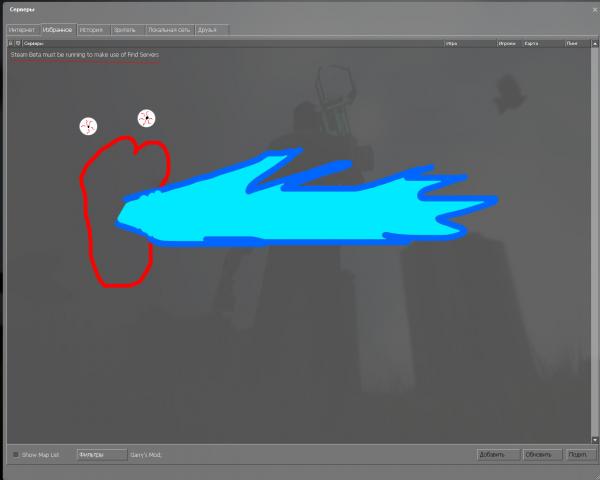The width and height of the screenshot is (600, 480).
Task: Click the cyan blue beam drawing
Action: pos(300,205)
